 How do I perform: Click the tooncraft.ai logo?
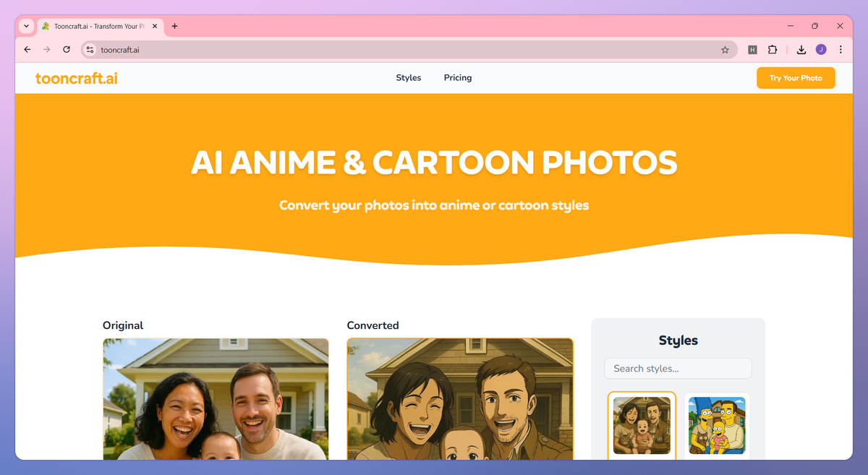click(x=76, y=78)
